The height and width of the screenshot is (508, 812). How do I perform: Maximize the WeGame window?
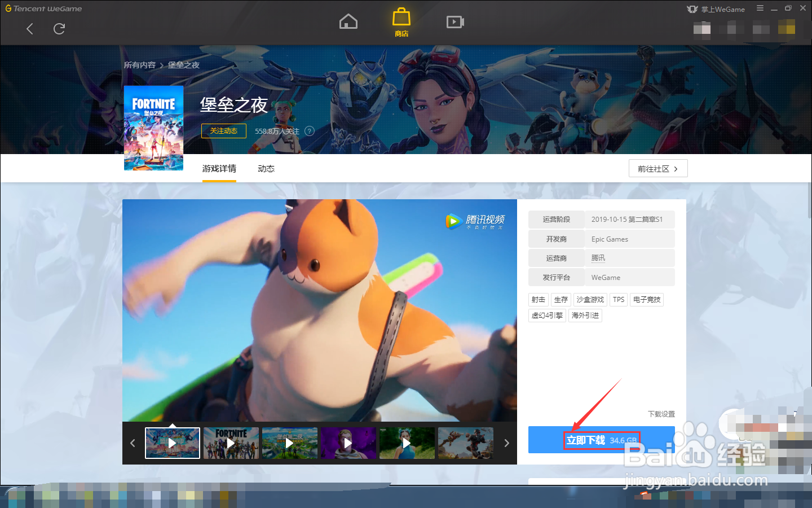tap(788, 8)
